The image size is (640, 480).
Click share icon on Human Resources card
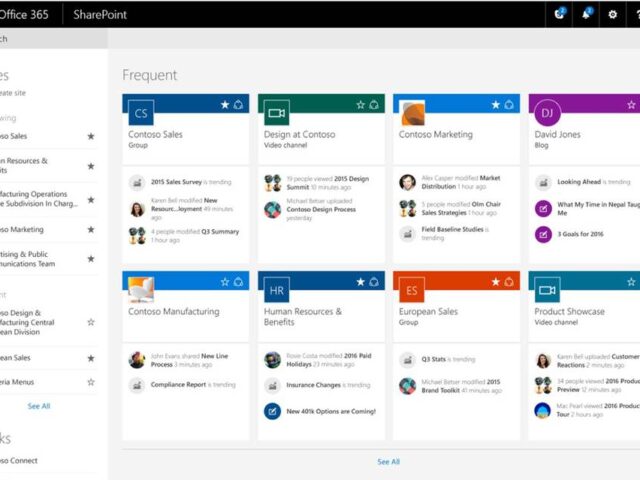tap(374, 282)
